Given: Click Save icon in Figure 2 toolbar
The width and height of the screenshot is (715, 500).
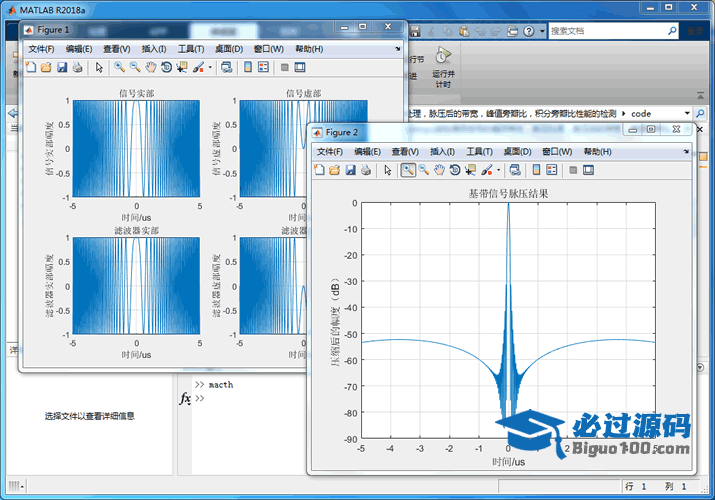Looking at the screenshot, I should click(350, 170).
